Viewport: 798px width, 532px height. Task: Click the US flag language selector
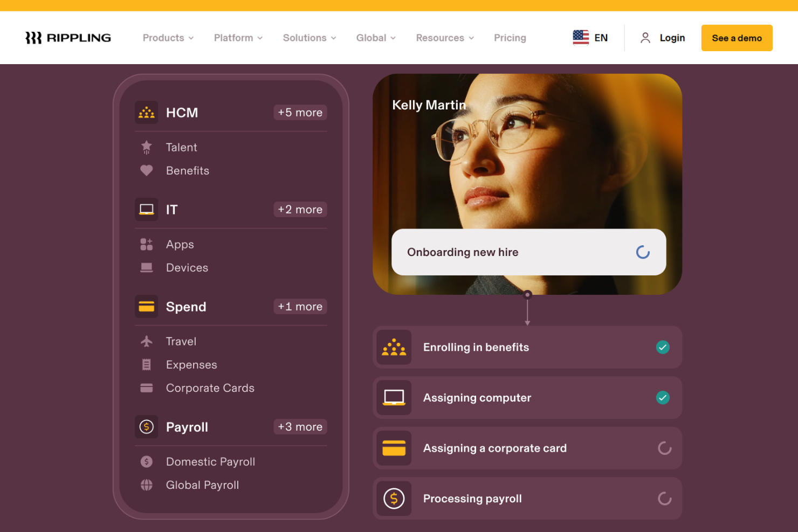581,37
